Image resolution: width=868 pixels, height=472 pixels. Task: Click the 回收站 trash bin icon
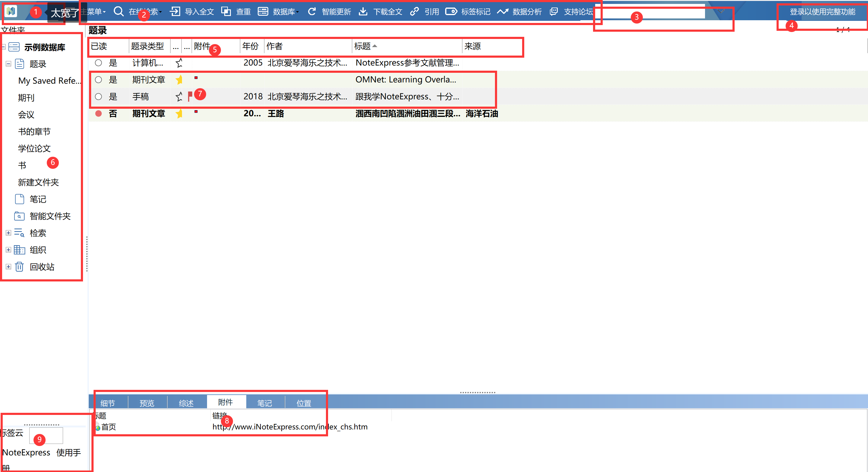tap(20, 266)
